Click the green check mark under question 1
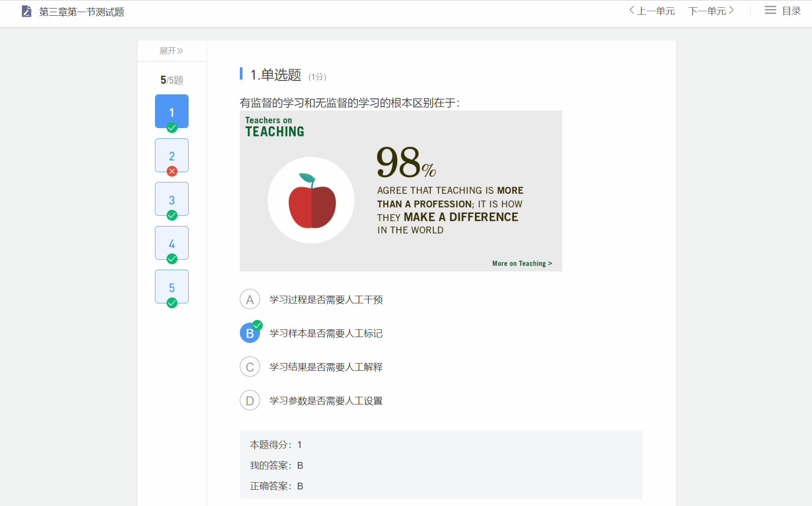The width and height of the screenshot is (812, 506). coord(172,128)
